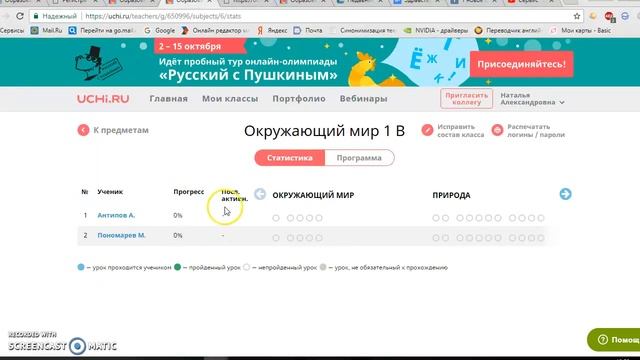Open the Мои карты bookmark

[x=580, y=31]
